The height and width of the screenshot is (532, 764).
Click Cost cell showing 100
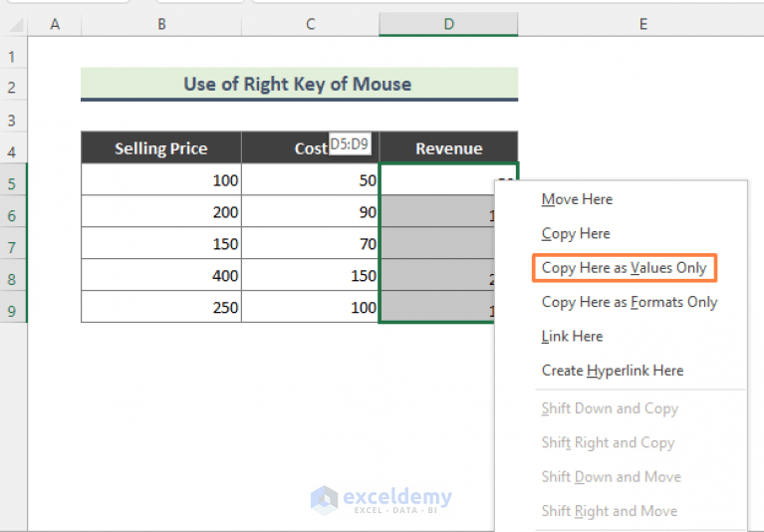311,307
